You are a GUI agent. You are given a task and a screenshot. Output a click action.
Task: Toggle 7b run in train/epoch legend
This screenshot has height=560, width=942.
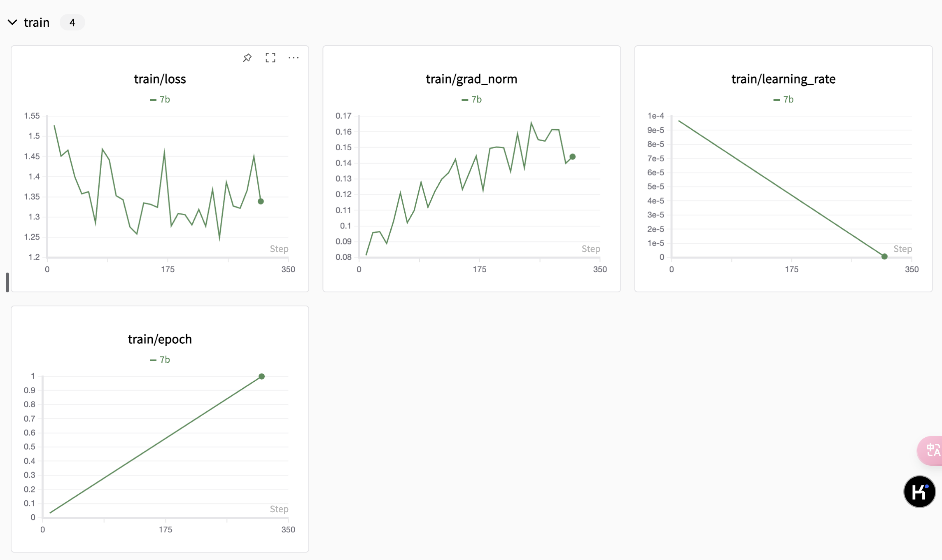point(160,359)
